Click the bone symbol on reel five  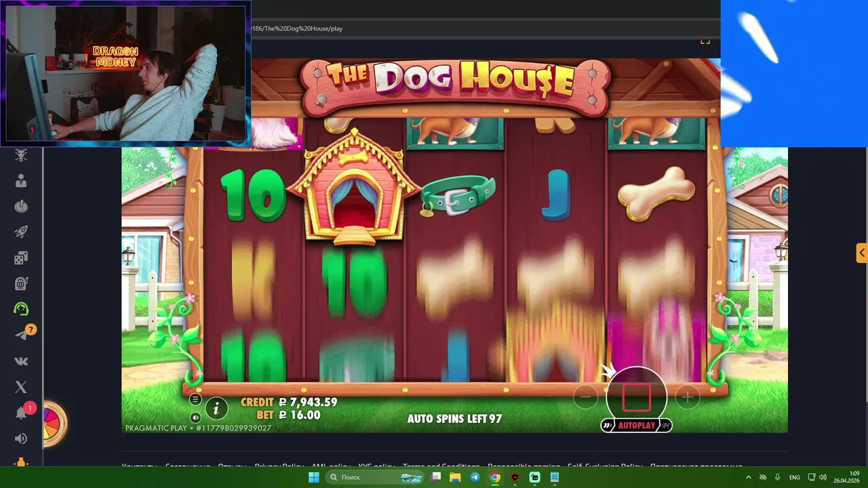tap(656, 193)
